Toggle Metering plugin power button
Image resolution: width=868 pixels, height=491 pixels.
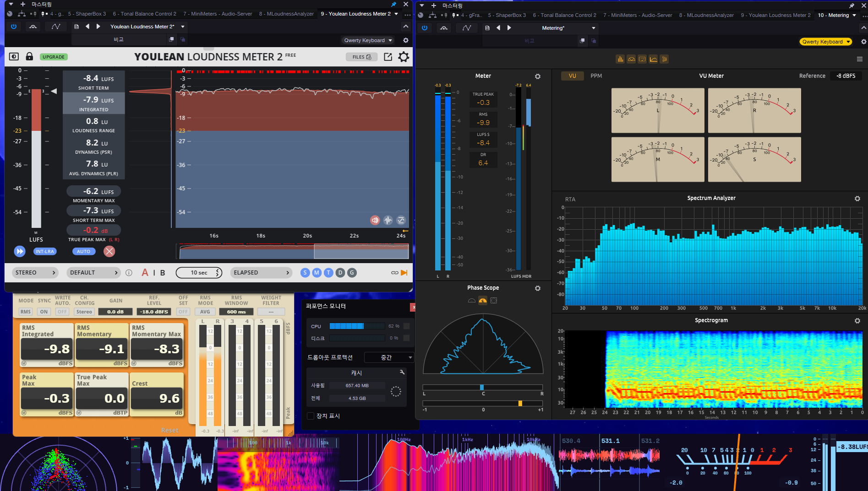[425, 28]
